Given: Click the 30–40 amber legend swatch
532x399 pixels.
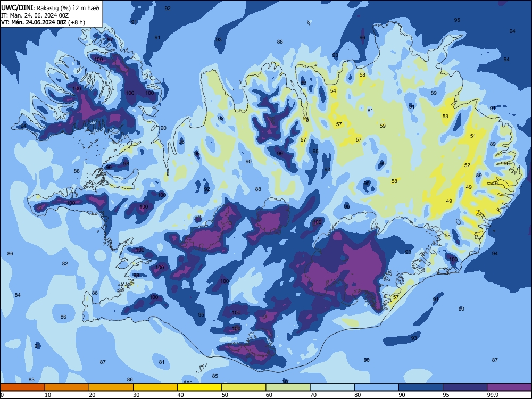Looking at the screenshot, I should pyautogui.click(x=155, y=387).
